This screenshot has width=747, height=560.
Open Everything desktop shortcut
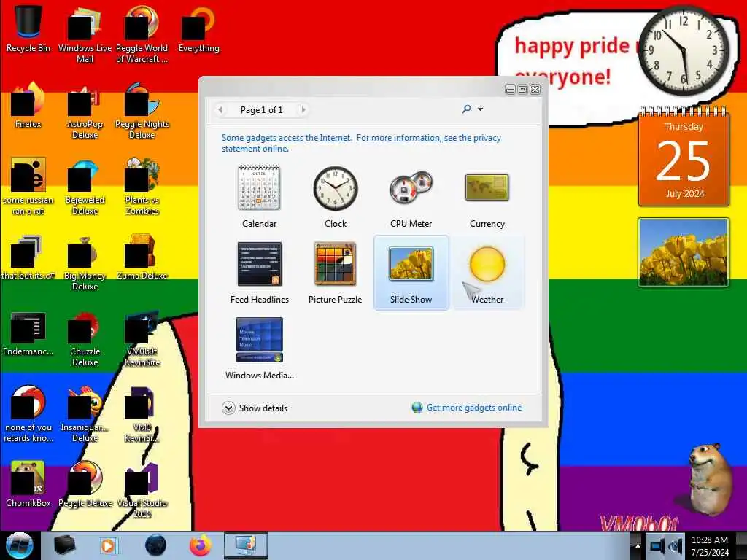(x=198, y=28)
